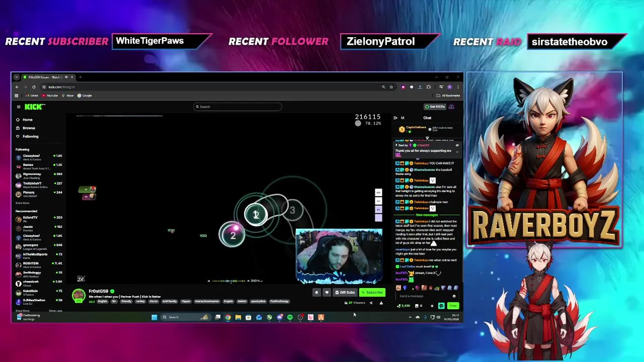Open chessbrah recommended channel
The height and width of the screenshot is (362, 644).
tap(39, 283)
